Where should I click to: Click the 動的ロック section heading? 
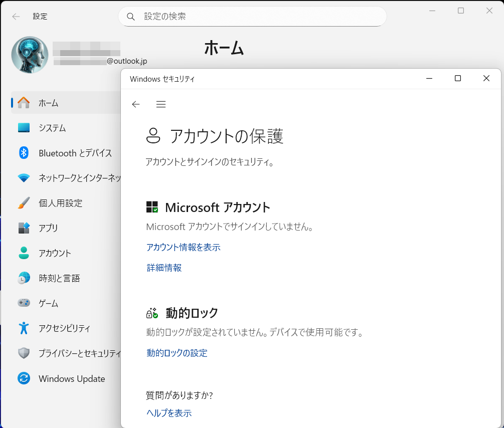192,313
